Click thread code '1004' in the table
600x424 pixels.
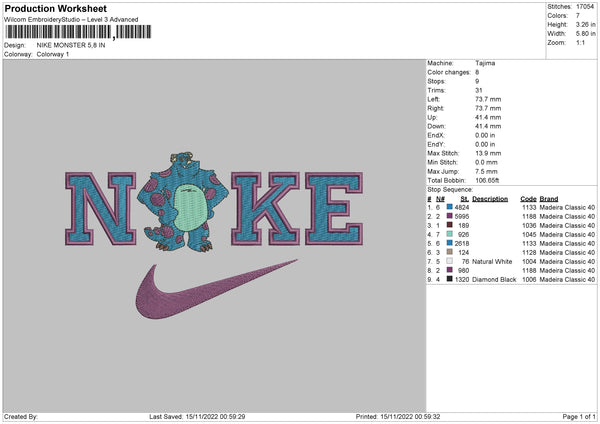click(529, 261)
